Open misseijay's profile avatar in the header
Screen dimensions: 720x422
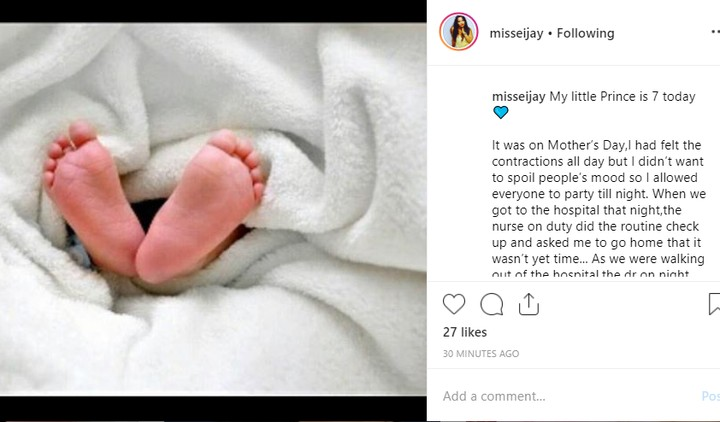(x=459, y=33)
